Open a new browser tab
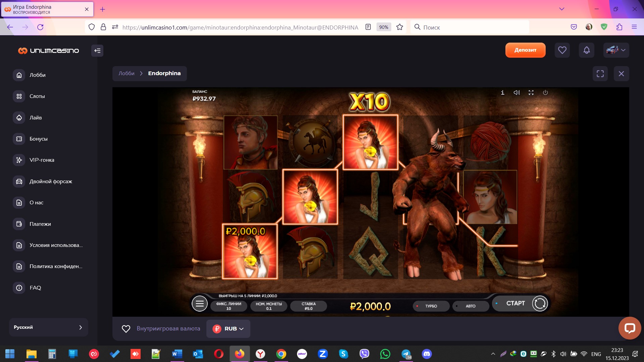644x362 pixels. (102, 9)
